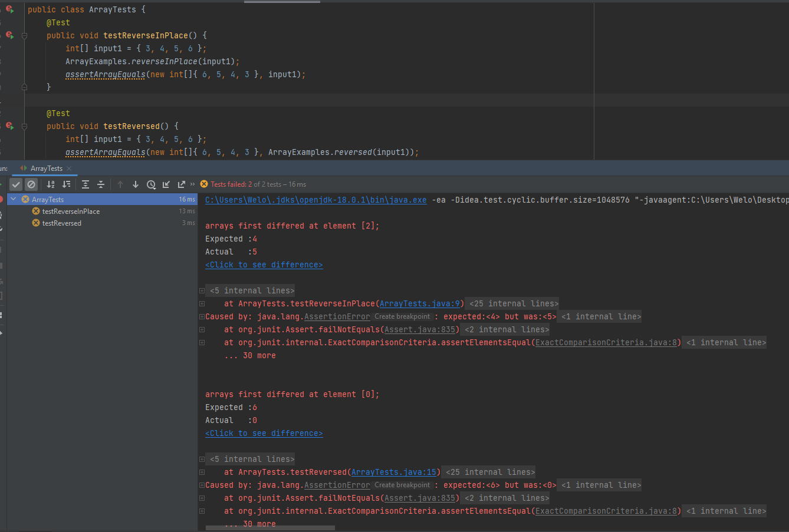Click failed status icon of ArrayTests node
This screenshot has width=789, height=532.
[25, 199]
